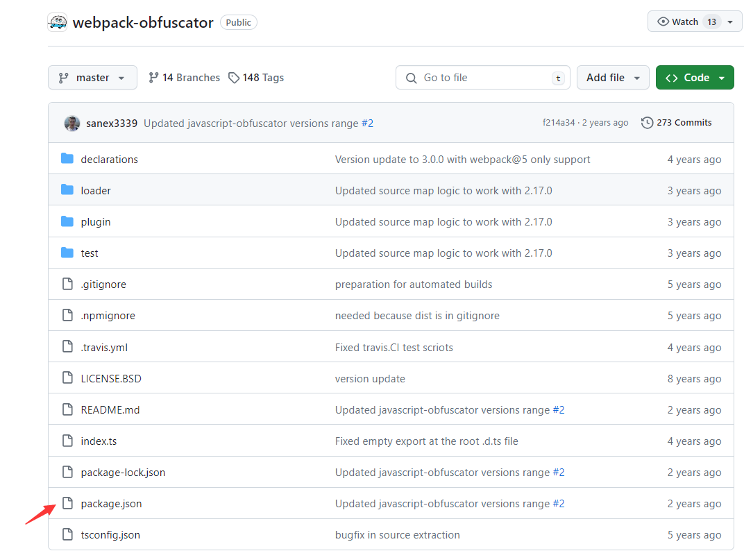
Task: Expand the Add file dropdown
Action: point(613,77)
